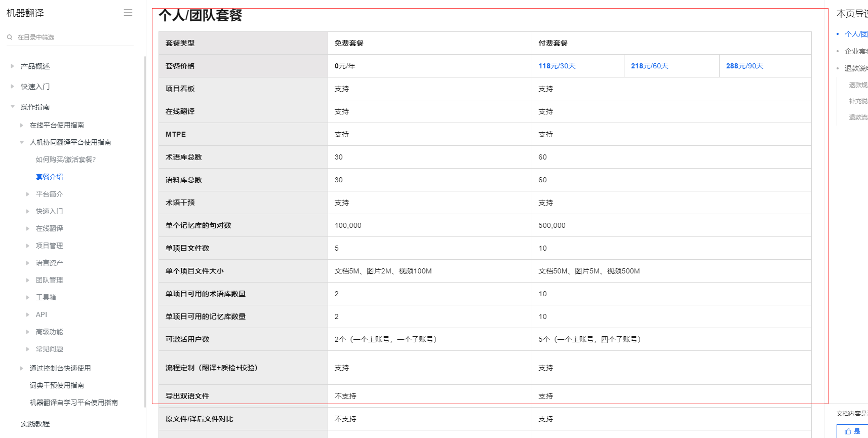Expand the 项目管理 arrow

pyautogui.click(x=28, y=246)
